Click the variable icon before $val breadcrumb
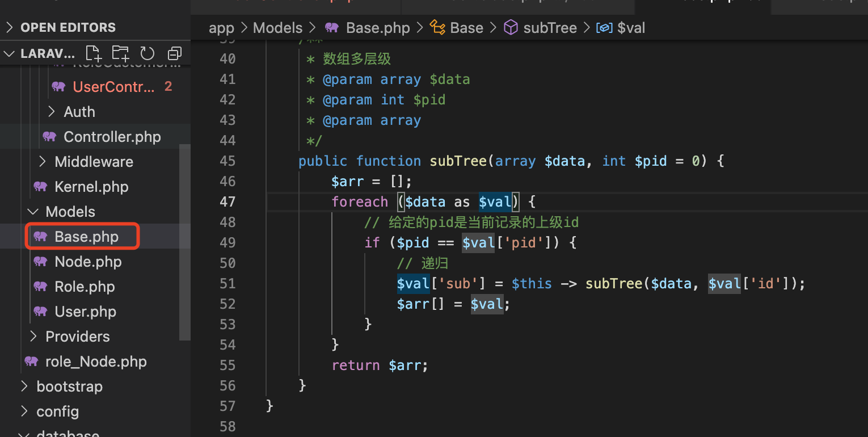 click(604, 28)
